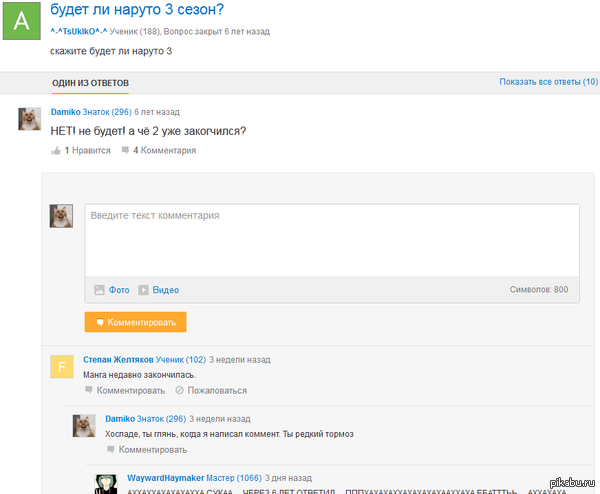Open WaywardHaymaker's avatar image
The image size is (600, 494).
pos(106,483)
